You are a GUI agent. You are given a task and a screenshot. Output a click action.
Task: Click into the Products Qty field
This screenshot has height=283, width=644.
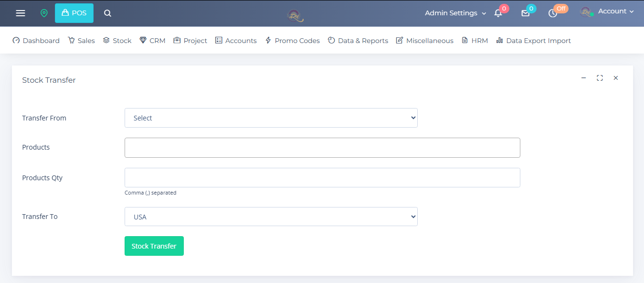(x=322, y=177)
